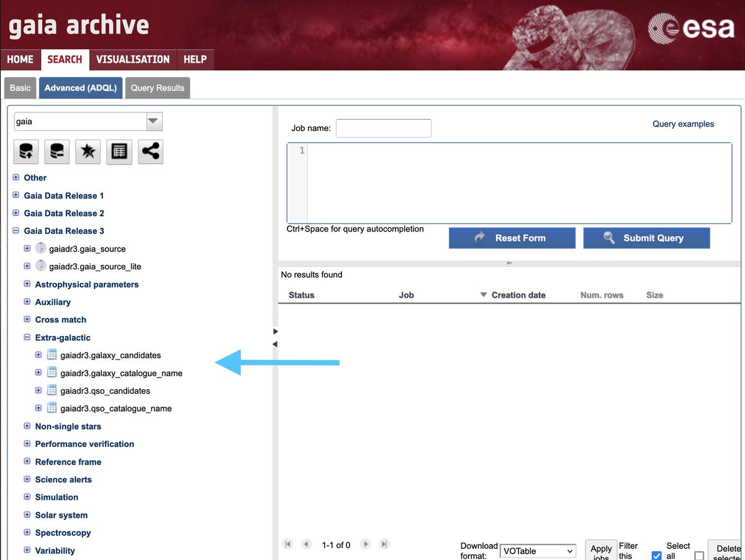Expand the Cross match node
The image size is (745, 560).
[27, 319]
